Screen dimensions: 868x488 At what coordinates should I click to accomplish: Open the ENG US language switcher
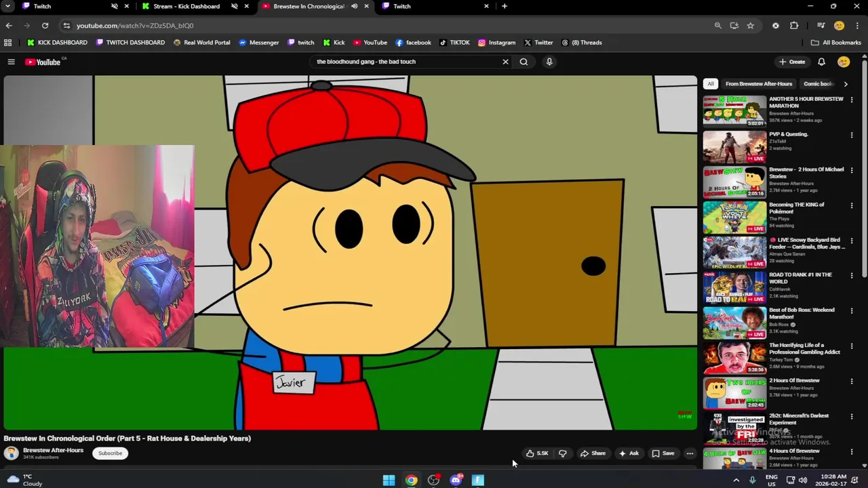[x=771, y=481]
